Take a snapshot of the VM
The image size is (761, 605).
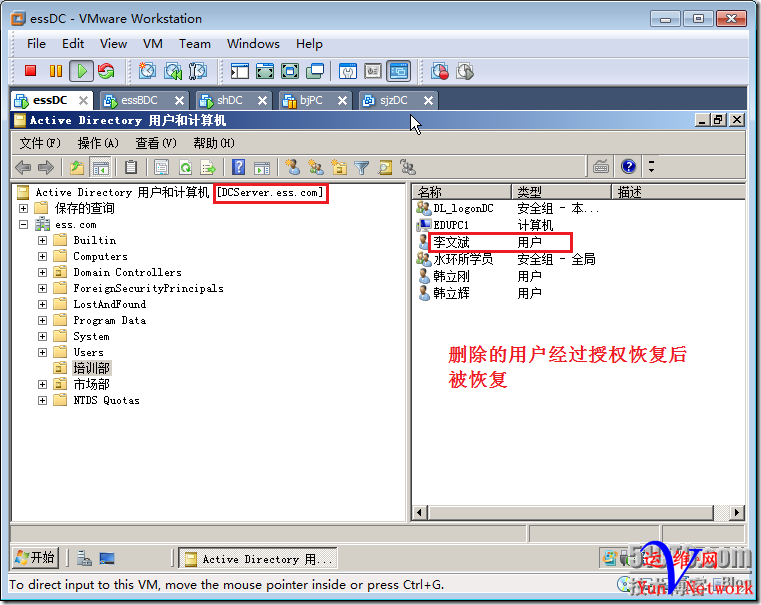pyautogui.click(x=147, y=71)
